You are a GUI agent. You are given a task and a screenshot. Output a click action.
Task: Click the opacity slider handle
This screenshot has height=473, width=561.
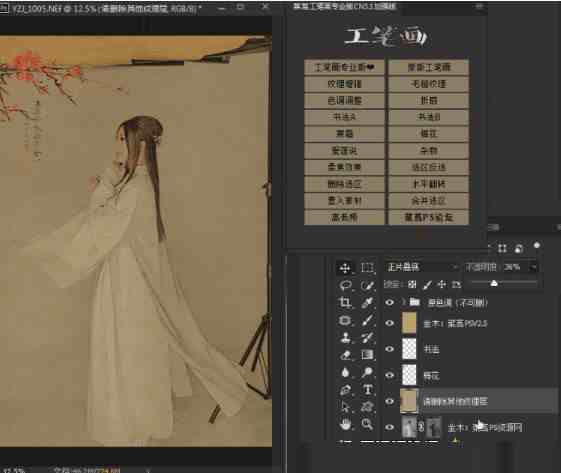(x=494, y=284)
